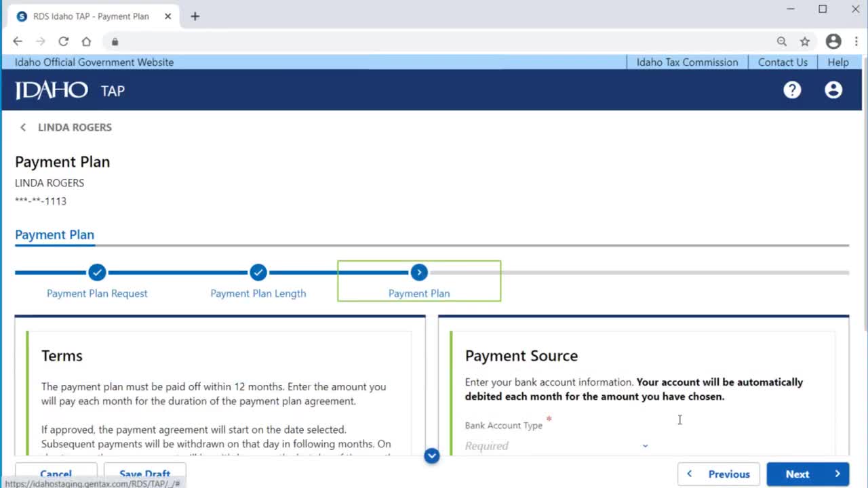Open the TAP help question-mark icon
The width and height of the screenshot is (868, 488).
[792, 90]
